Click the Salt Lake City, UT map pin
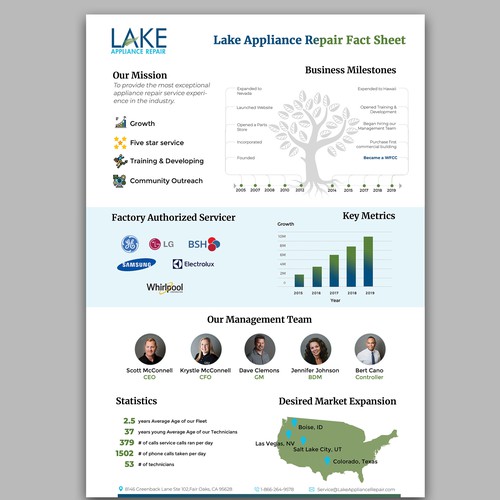The width and height of the screenshot is (500, 500). (x=303, y=441)
